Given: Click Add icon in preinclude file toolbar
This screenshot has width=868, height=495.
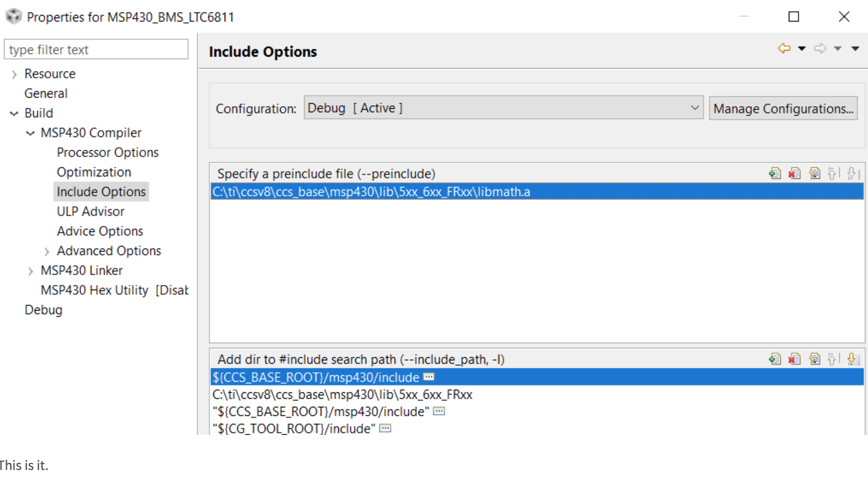Looking at the screenshot, I should tap(775, 174).
